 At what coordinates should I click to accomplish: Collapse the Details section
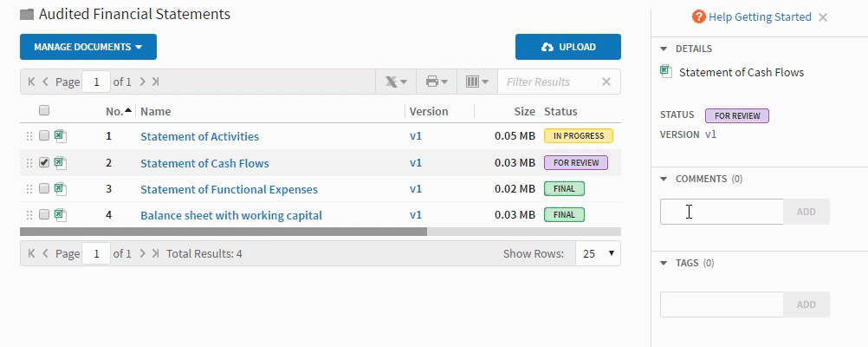point(664,49)
